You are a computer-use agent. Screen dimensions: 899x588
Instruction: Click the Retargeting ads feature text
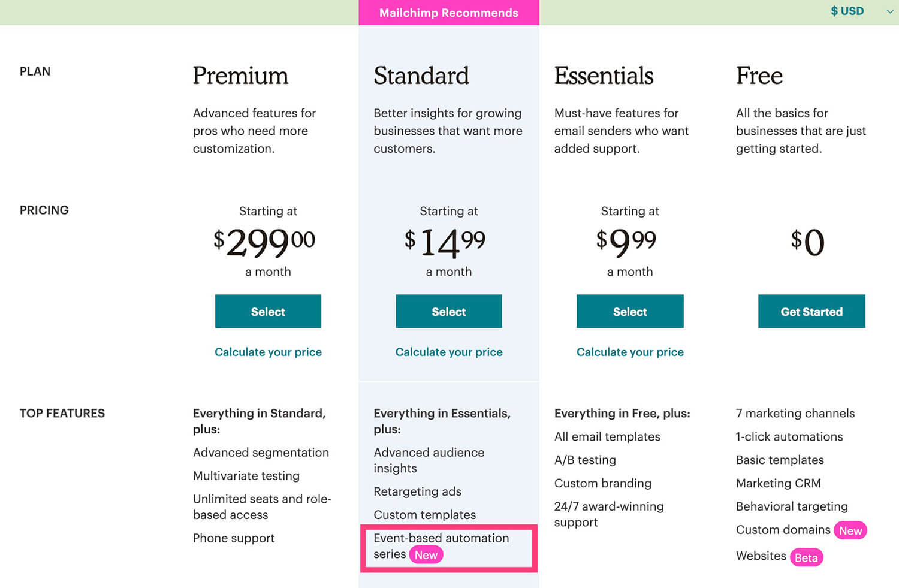tap(417, 491)
